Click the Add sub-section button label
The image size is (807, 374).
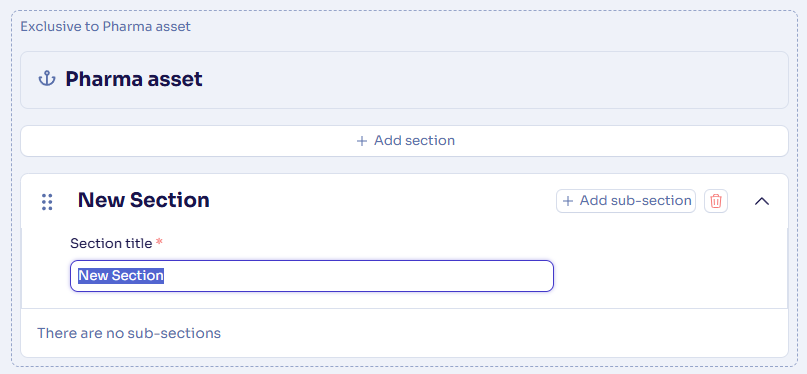pos(635,201)
